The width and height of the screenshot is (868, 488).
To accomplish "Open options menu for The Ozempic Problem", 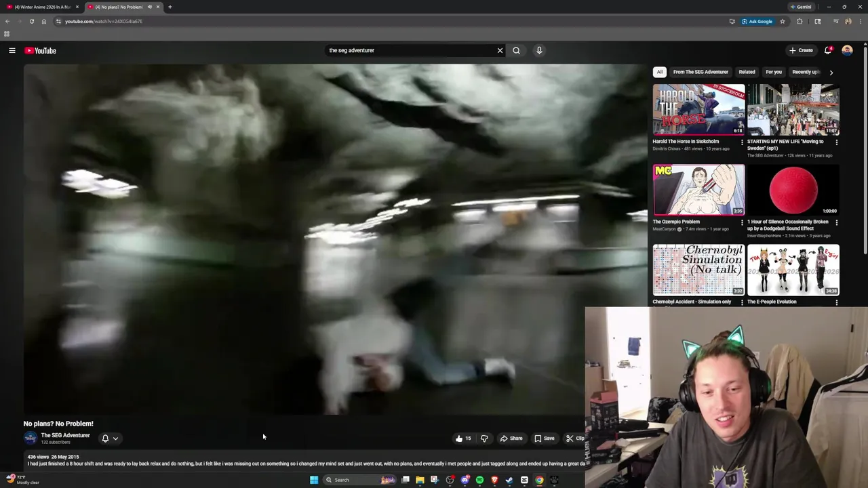I will click(742, 222).
